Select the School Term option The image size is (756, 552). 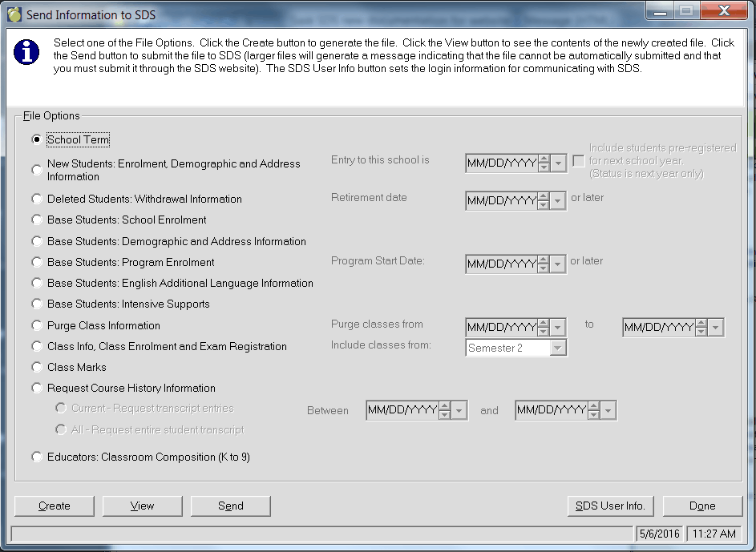coord(36,139)
